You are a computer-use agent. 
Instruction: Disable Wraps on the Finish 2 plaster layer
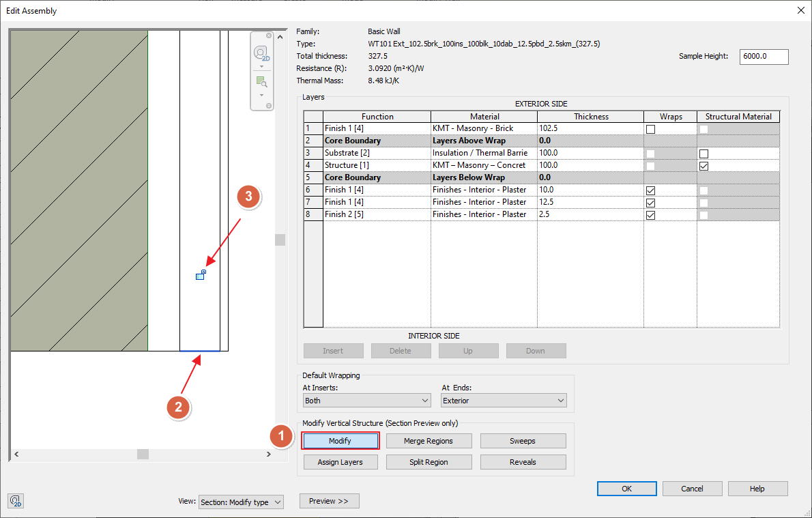coord(650,215)
